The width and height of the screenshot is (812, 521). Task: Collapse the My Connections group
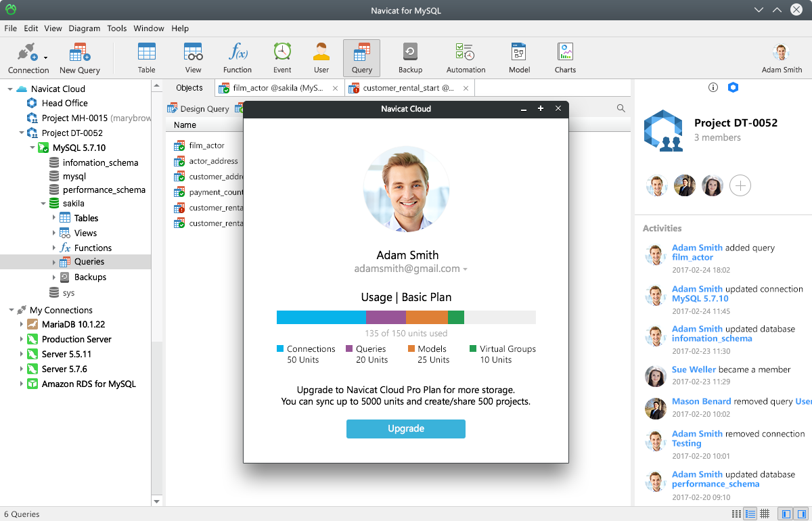click(x=10, y=310)
